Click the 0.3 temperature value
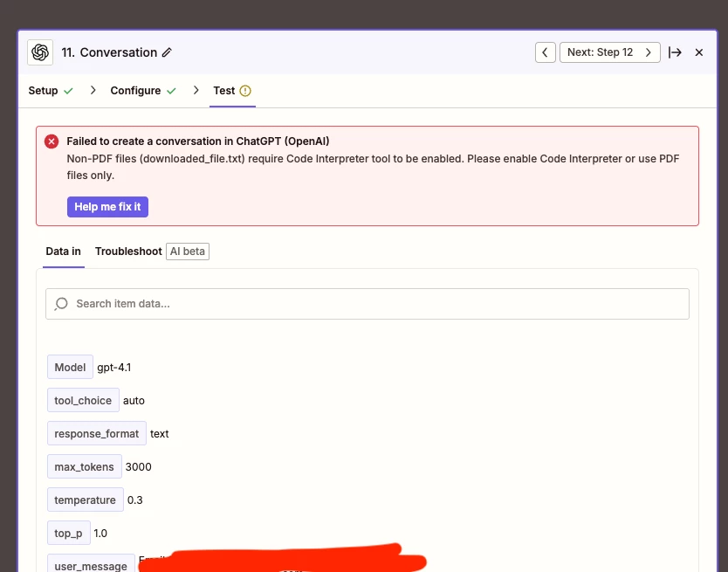This screenshot has width=728, height=572. (x=135, y=500)
